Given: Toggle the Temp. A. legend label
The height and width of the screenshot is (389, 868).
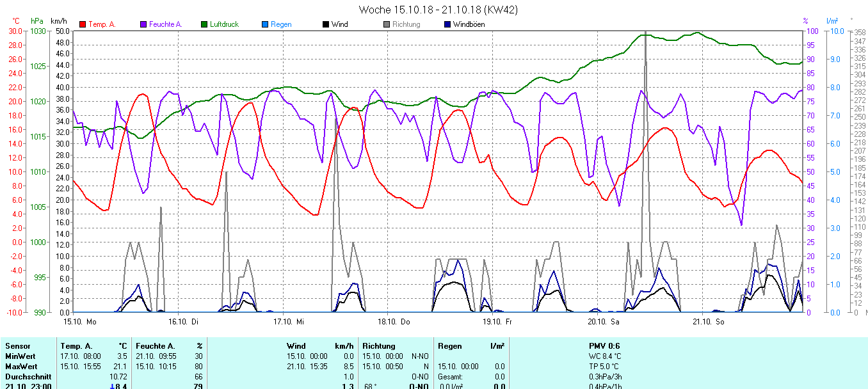Looking at the screenshot, I should 102,24.
